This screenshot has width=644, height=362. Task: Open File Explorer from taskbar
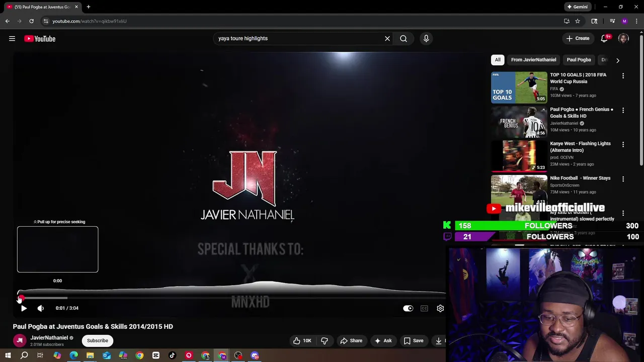(90, 355)
